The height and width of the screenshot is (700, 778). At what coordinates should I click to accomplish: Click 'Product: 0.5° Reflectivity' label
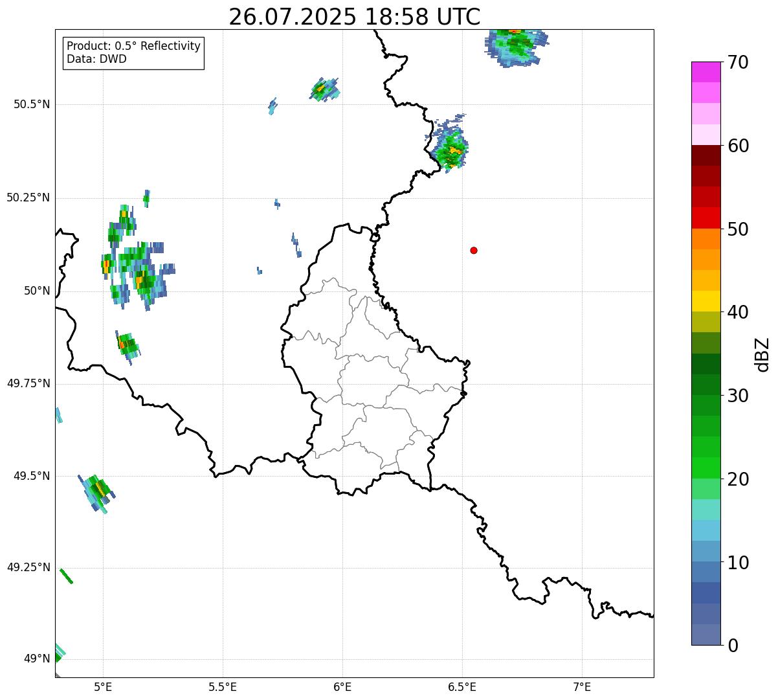133,47
